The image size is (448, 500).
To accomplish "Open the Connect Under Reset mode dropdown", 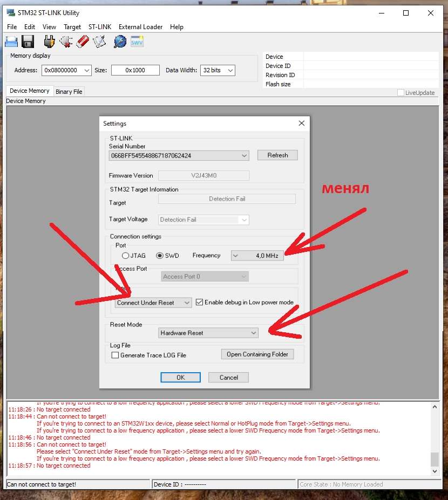I will [153, 303].
